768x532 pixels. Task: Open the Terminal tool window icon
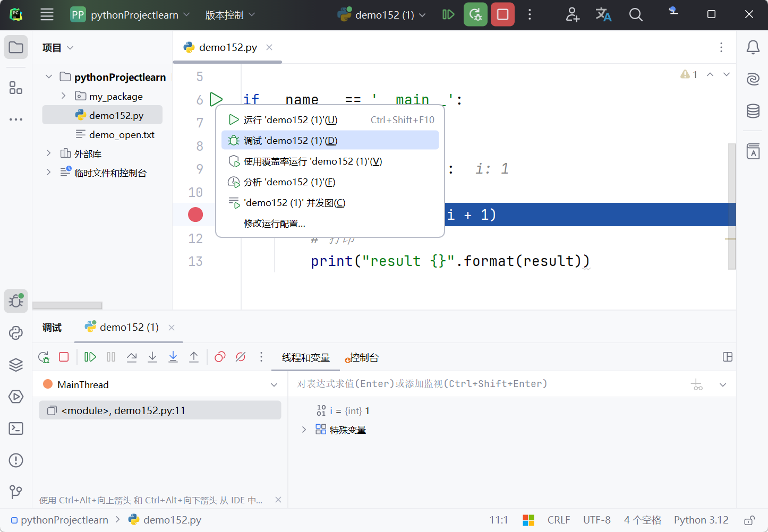[16, 428]
